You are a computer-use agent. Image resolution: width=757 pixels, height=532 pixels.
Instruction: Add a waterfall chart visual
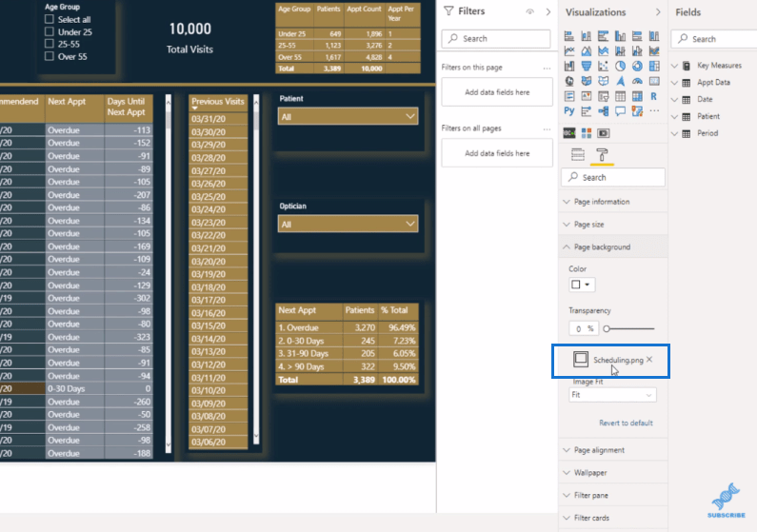[569, 66]
